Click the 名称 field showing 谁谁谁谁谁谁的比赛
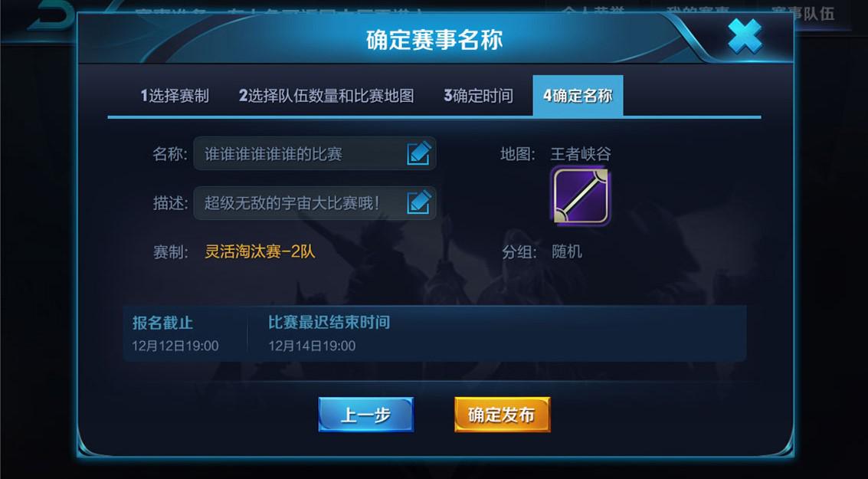This screenshot has height=479, width=868. coord(314,153)
